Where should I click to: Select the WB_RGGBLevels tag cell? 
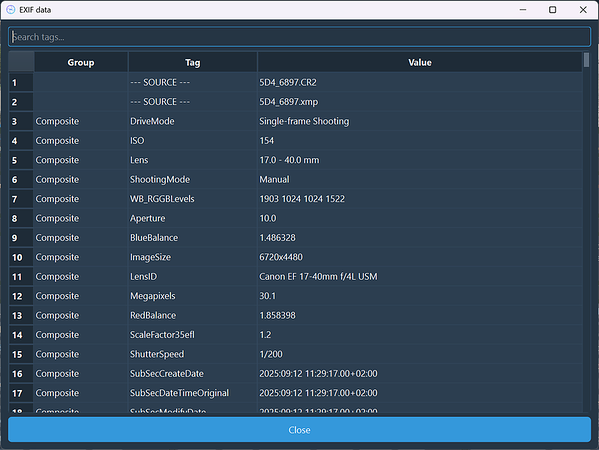[193, 199]
